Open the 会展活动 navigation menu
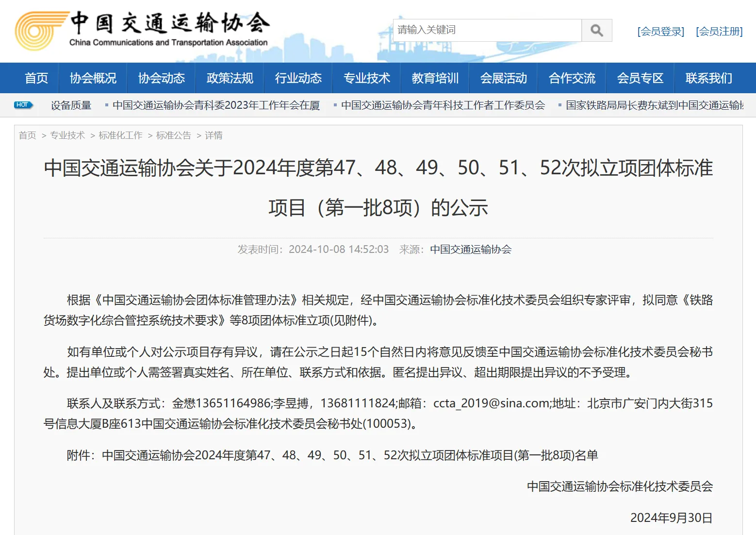Screen dimensions: 756x535 pos(504,78)
